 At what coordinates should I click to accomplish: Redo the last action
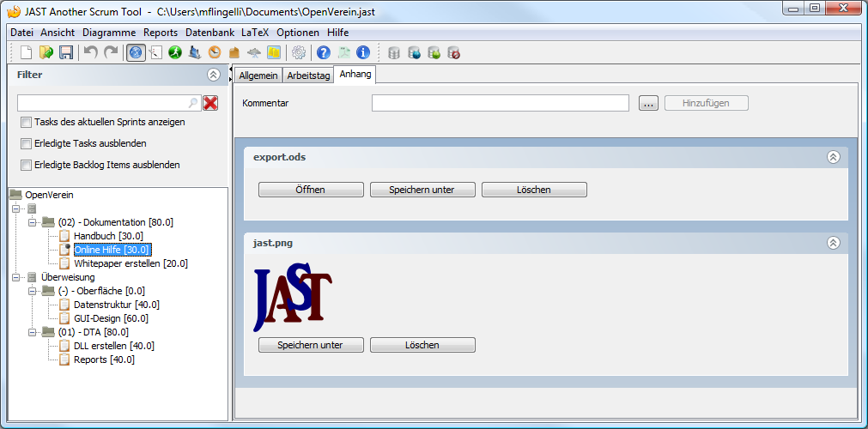112,52
